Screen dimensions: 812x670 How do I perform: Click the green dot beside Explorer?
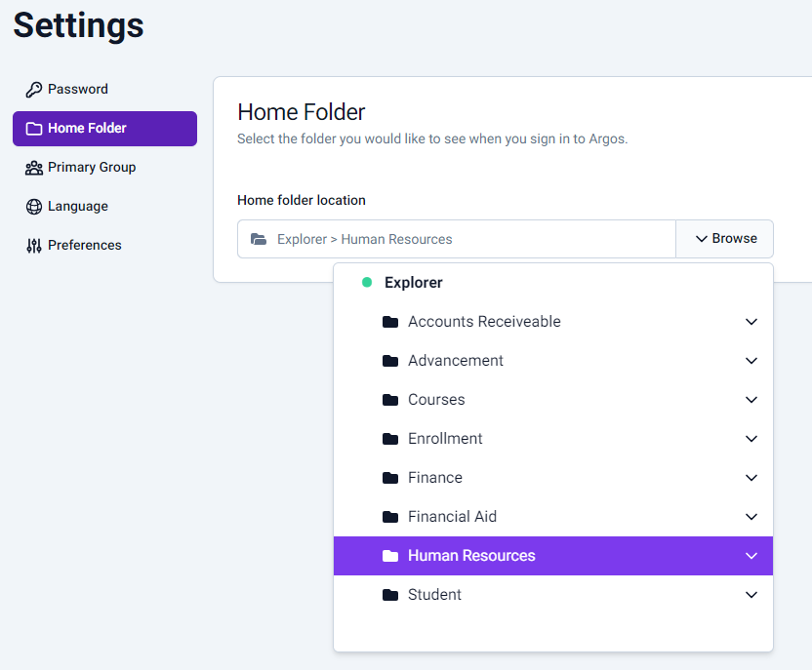click(x=367, y=282)
